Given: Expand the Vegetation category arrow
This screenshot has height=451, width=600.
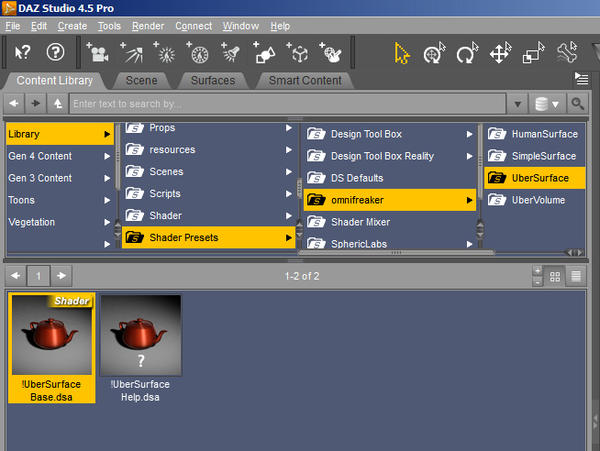Looking at the screenshot, I should click(107, 222).
